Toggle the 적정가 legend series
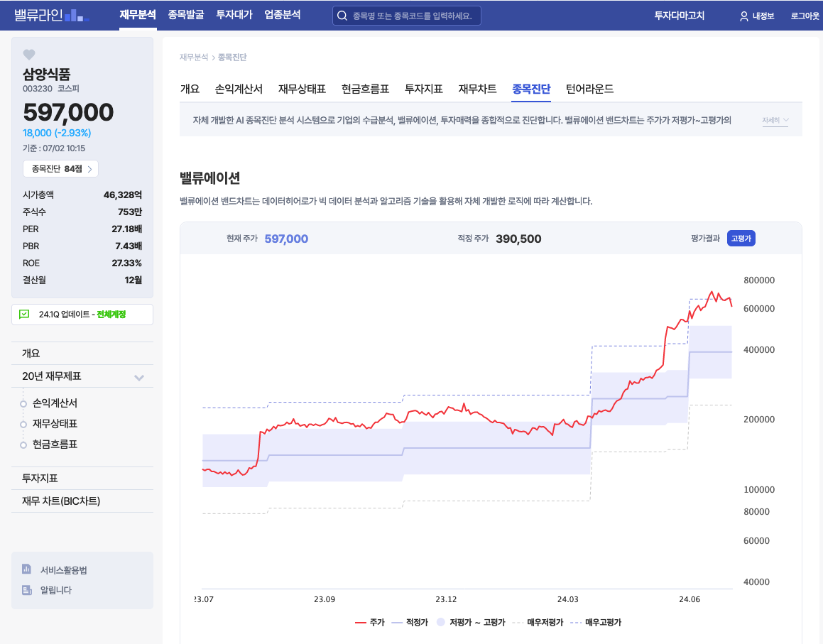 tap(410, 623)
